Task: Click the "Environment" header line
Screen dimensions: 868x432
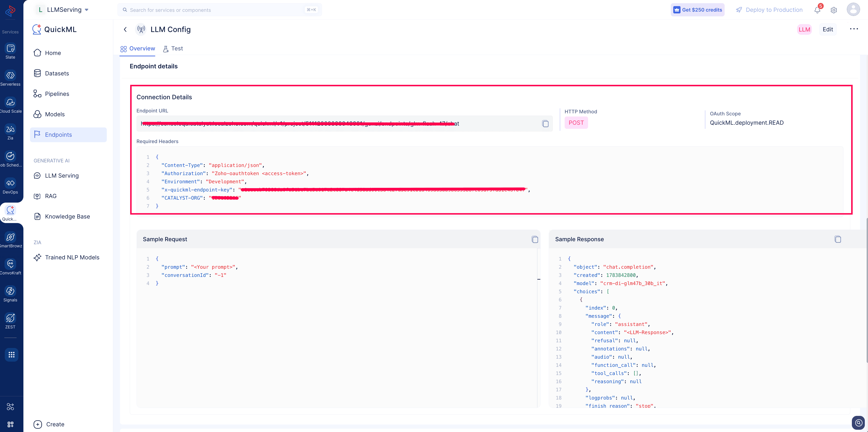Action: [x=204, y=181]
